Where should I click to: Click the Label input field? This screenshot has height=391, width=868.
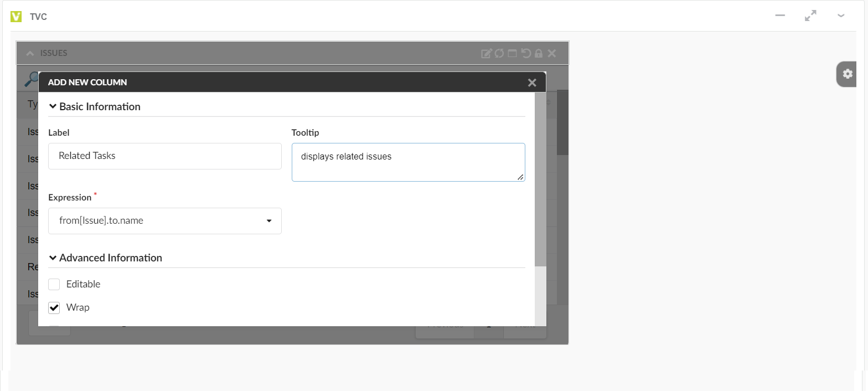(x=165, y=156)
